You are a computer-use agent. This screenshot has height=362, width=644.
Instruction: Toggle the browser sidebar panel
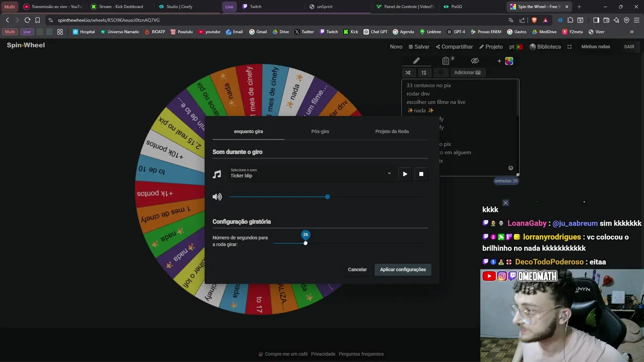(596, 20)
